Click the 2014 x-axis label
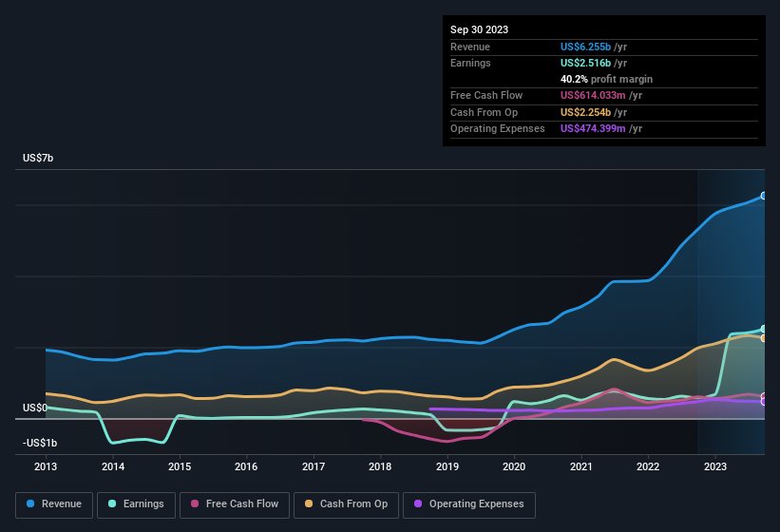 [x=113, y=466]
